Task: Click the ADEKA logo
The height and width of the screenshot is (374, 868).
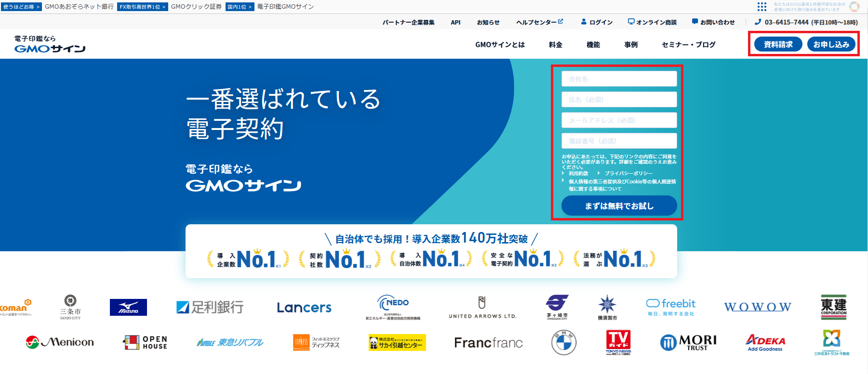Action: coord(765,343)
